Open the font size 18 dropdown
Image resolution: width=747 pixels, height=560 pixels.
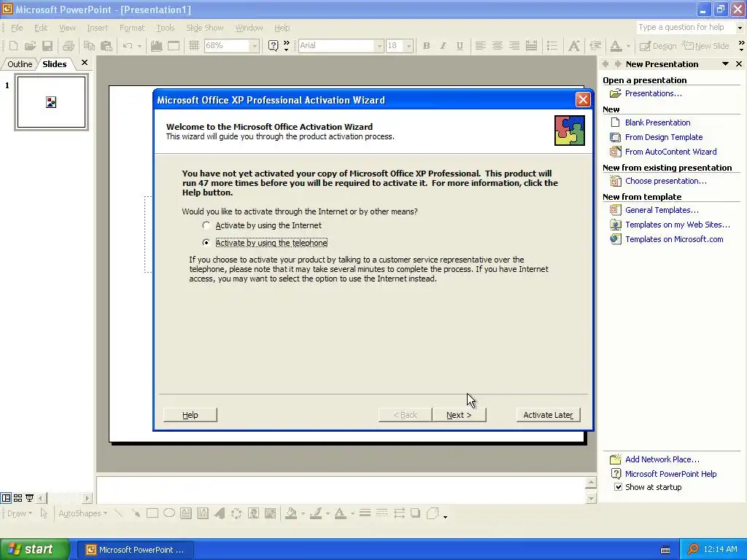coord(409,46)
